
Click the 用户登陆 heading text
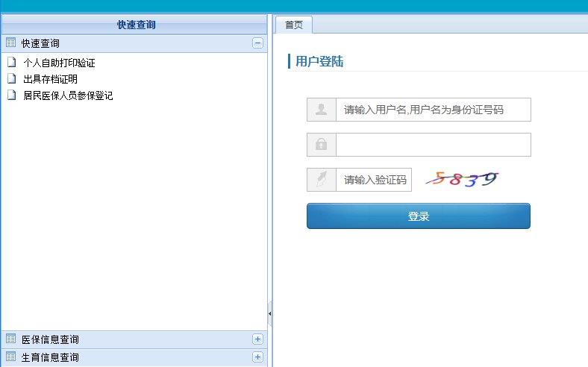[319, 61]
